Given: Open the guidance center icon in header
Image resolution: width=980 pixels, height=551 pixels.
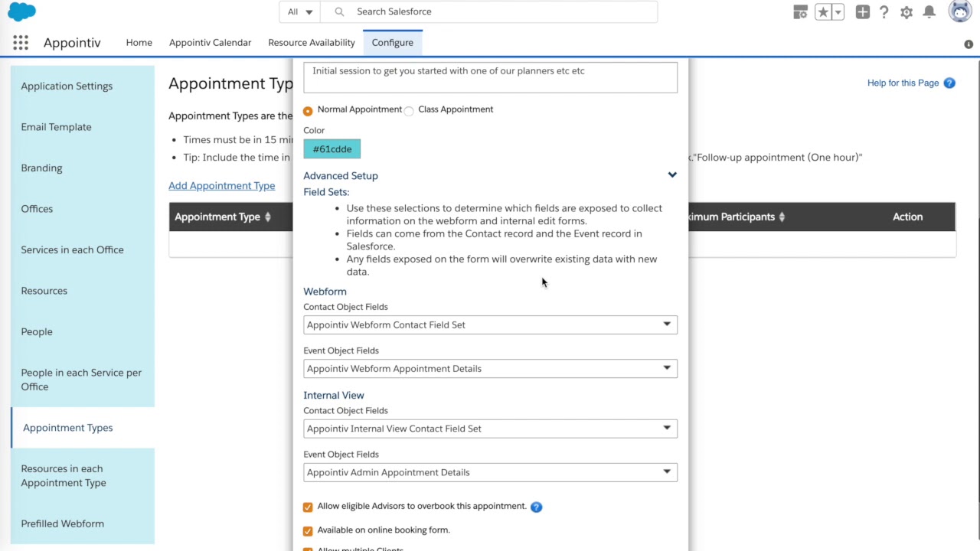Looking at the screenshot, I should (x=800, y=12).
